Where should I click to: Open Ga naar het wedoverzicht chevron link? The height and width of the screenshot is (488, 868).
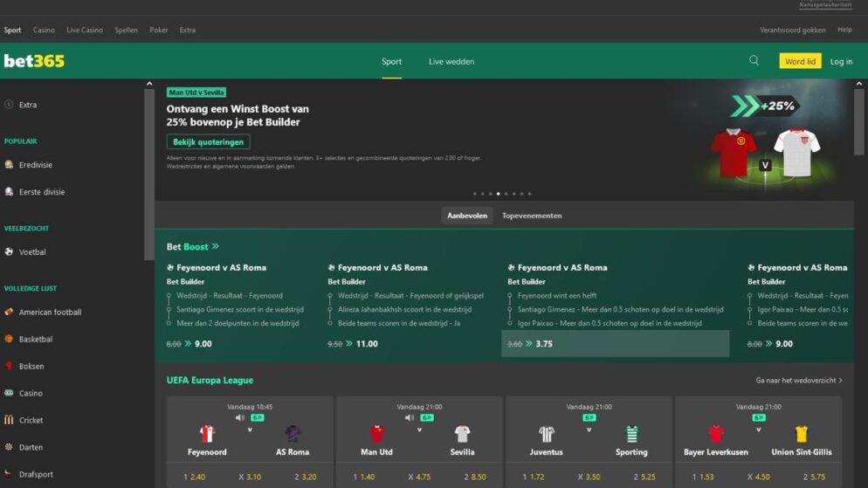click(799, 380)
